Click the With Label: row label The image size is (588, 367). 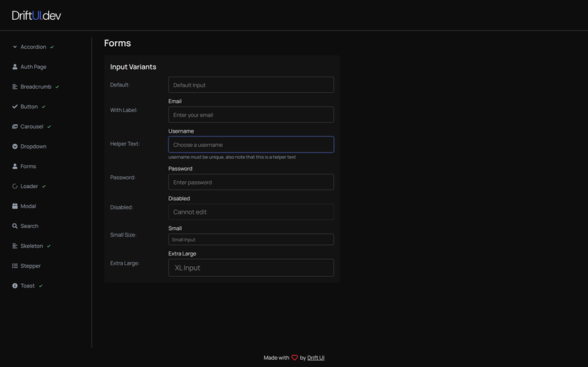coord(124,110)
